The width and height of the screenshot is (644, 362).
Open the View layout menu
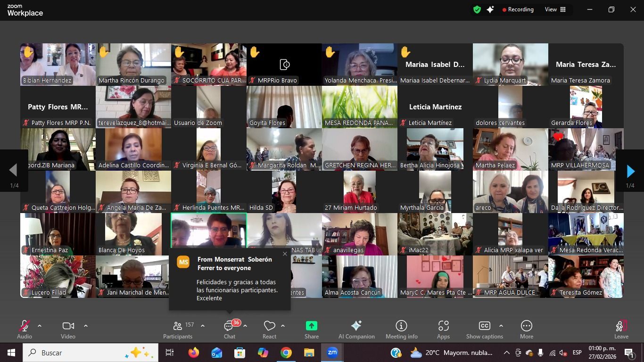pyautogui.click(x=555, y=9)
